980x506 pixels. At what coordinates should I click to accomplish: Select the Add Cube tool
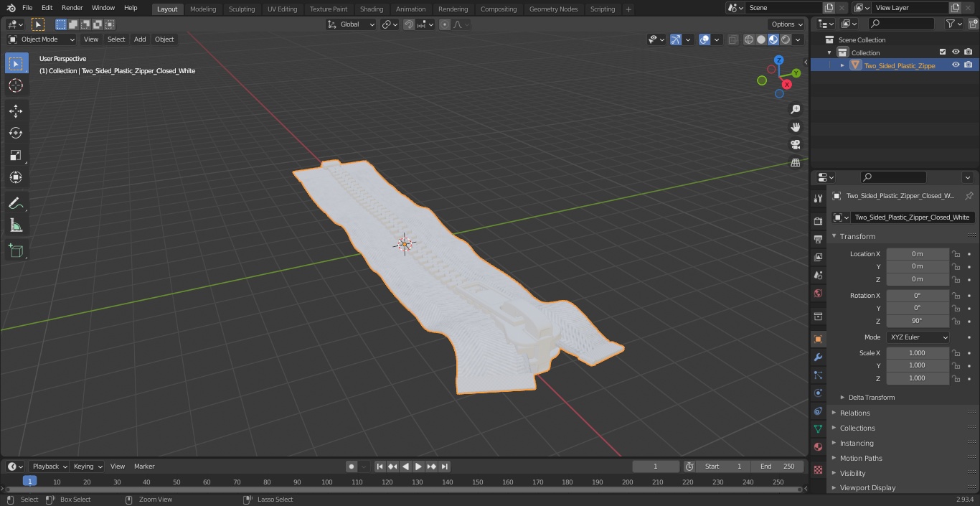click(16, 251)
